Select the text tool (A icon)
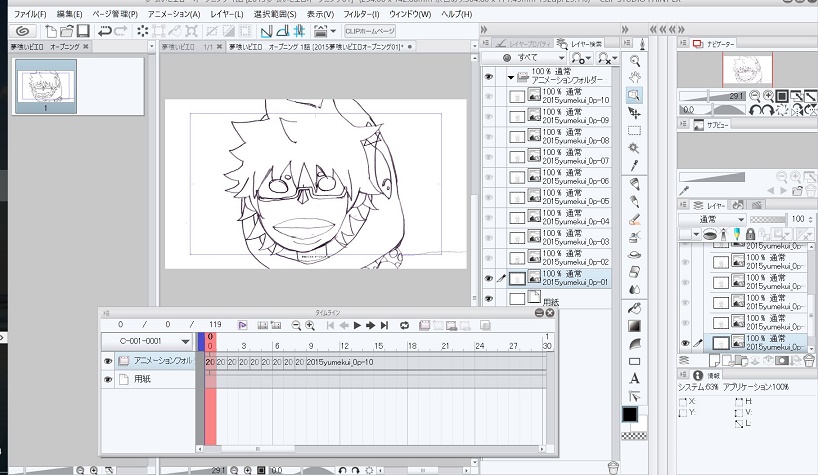This screenshot has width=818, height=475. [x=634, y=379]
